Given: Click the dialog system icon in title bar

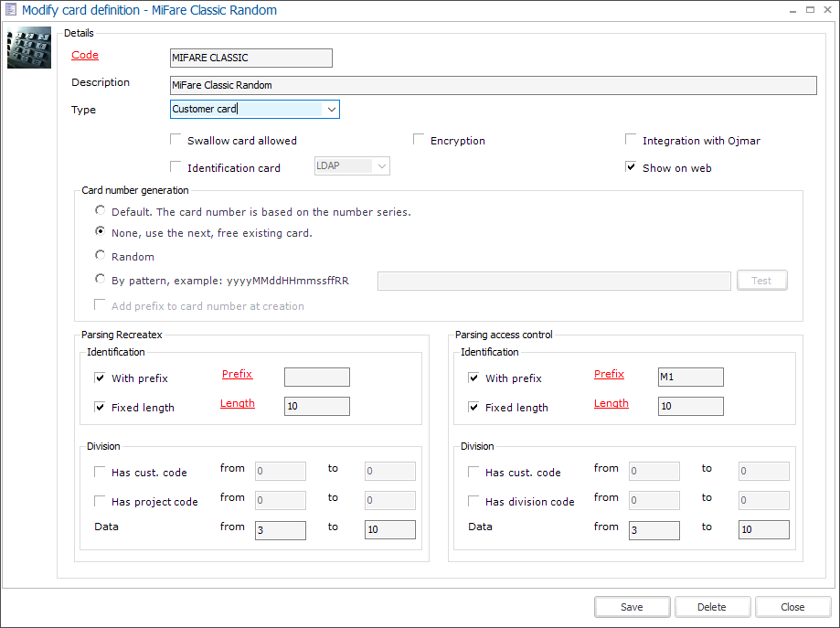Looking at the screenshot, I should 9,9.
